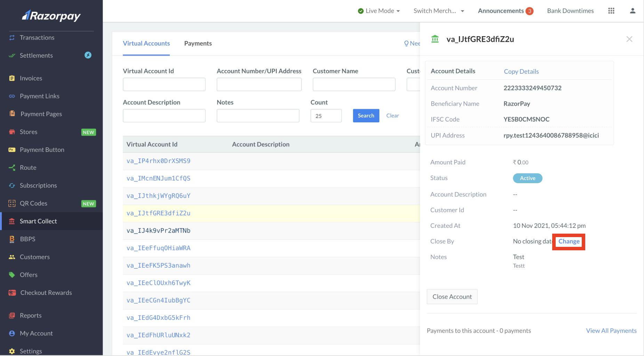This screenshot has width=644, height=356.
Task: Click the Checkout Rewards icon
Action: tap(12, 293)
